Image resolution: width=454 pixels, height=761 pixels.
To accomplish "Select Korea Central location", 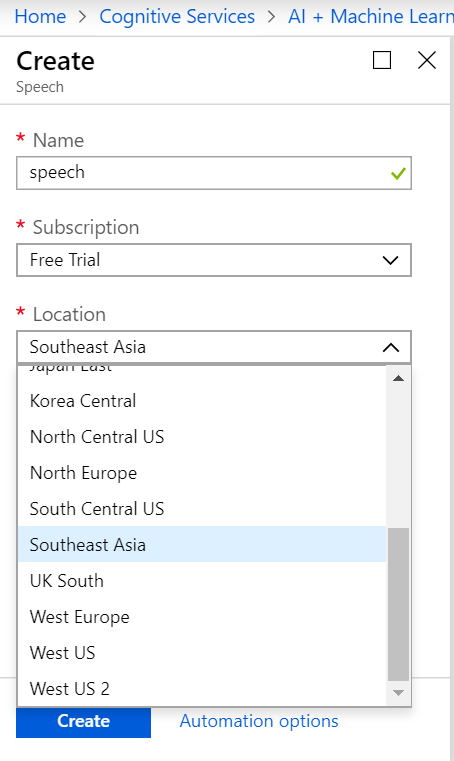I will point(202,401).
